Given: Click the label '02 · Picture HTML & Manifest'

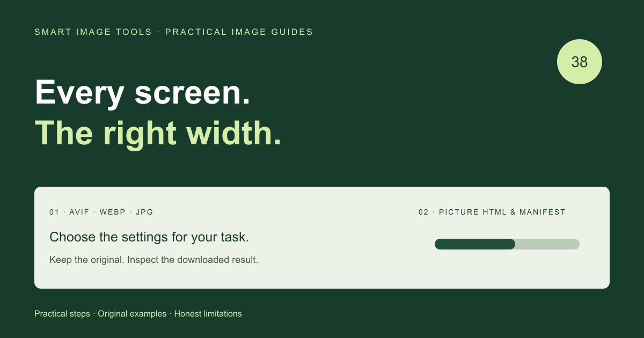Looking at the screenshot, I should [x=492, y=212].
